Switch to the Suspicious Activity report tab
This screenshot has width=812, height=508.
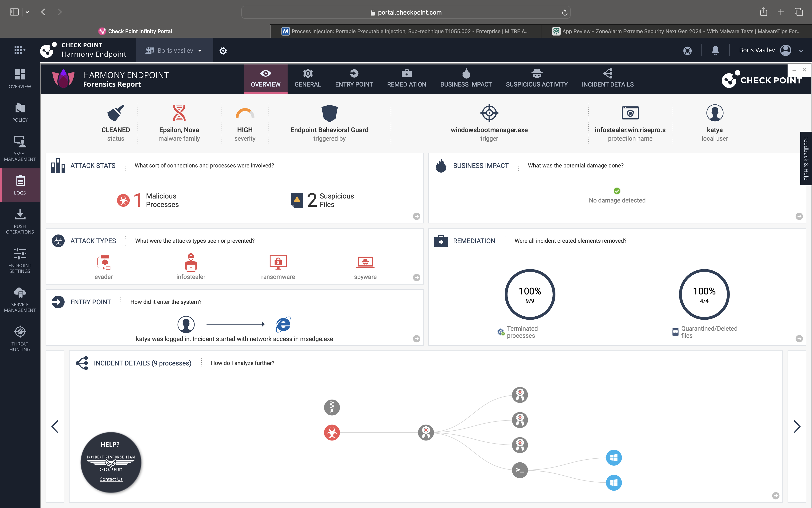537,79
